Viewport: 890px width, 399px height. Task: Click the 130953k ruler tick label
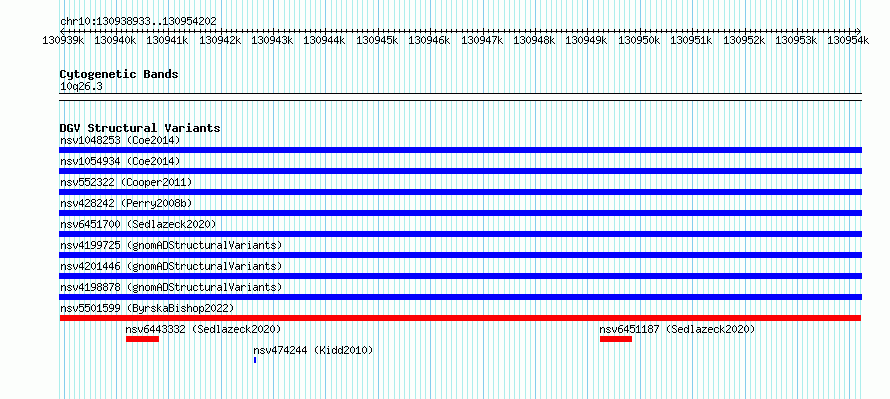coord(796,40)
